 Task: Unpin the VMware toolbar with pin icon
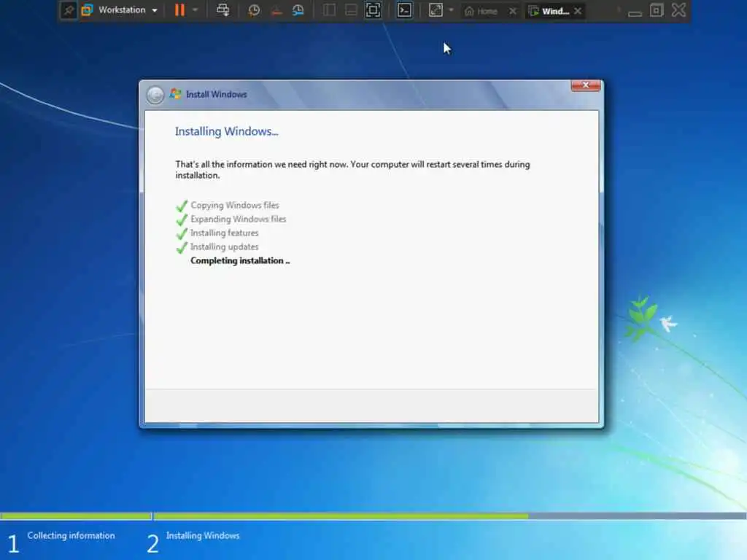pos(69,10)
